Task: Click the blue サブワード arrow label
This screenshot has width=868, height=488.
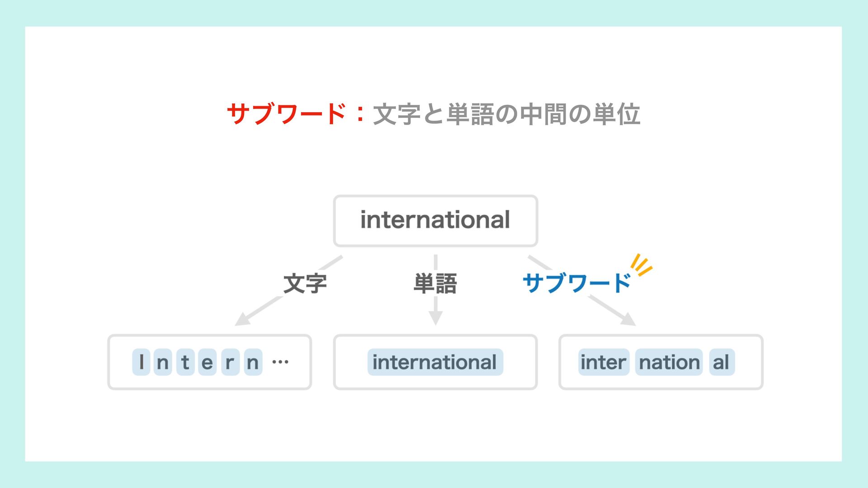Action: point(577,283)
